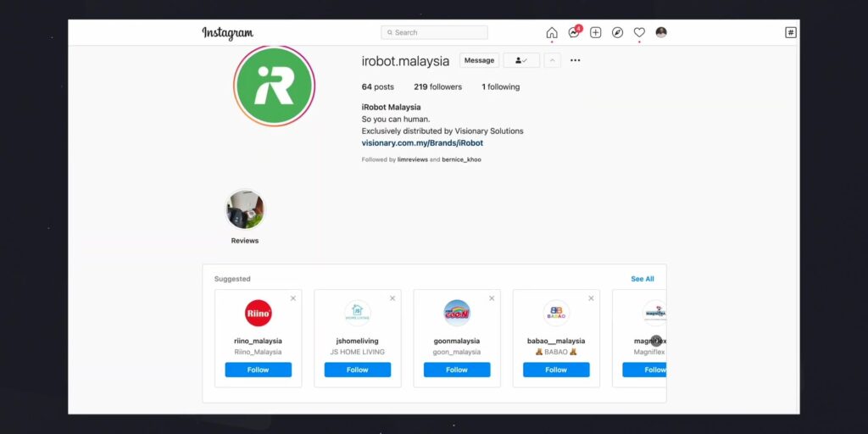Click See All suggested accounts
The height and width of the screenshot is (434, 868).
(643, 279)
